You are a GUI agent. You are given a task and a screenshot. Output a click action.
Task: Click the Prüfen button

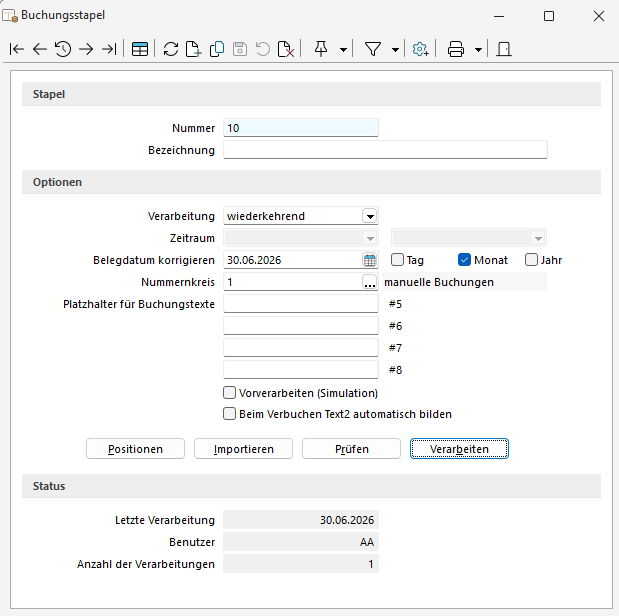(x=351, y=449)
